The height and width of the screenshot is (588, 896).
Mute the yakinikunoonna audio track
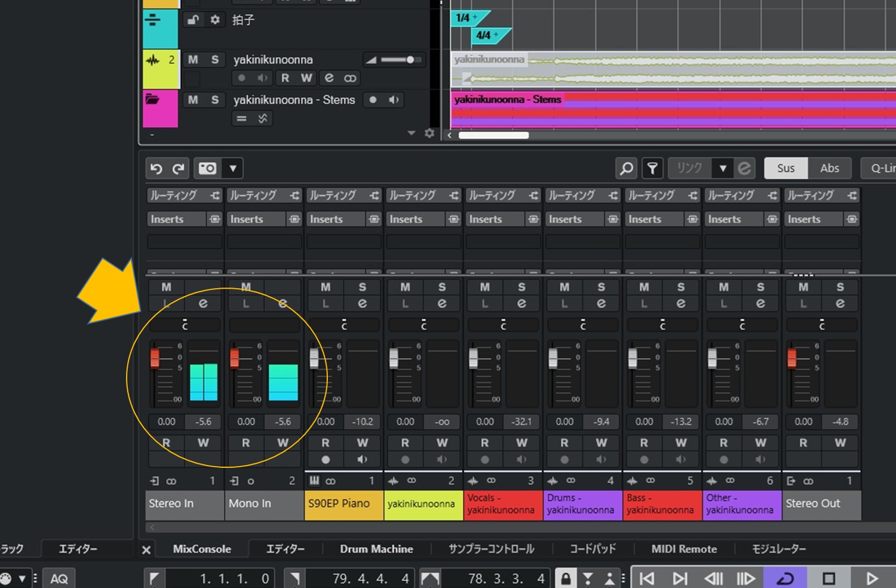192,60
